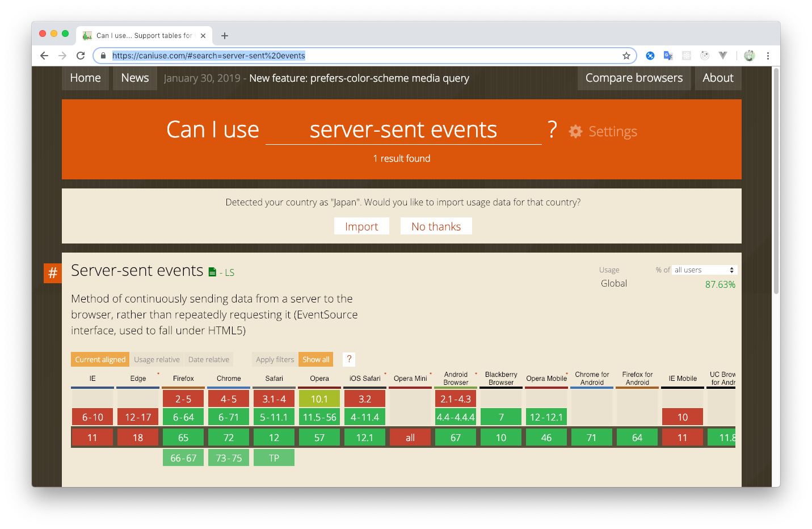
Task: Open the all users dropdown
Action: pos(704,270)
